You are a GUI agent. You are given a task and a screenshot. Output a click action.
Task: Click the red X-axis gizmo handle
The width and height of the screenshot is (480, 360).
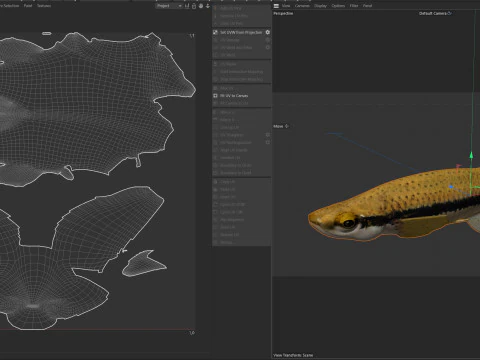point(459,166)
